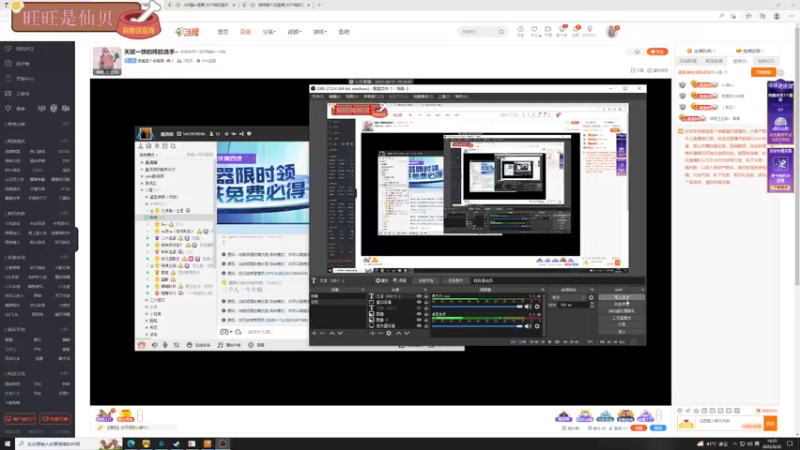Viewport: 800px width, 450px height.
Task: Open gift box icon in voice chat bottom bar
Action: pyautogui.click(x=142, y=345)
